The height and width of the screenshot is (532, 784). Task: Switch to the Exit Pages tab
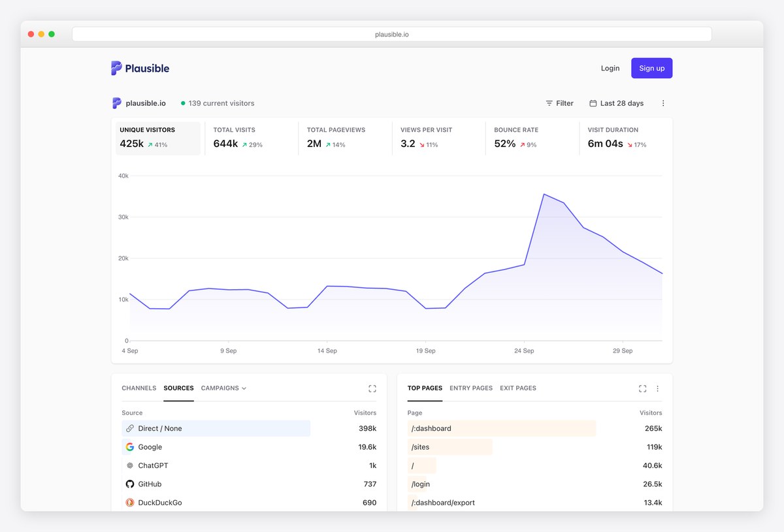click(x=518, y=388)
